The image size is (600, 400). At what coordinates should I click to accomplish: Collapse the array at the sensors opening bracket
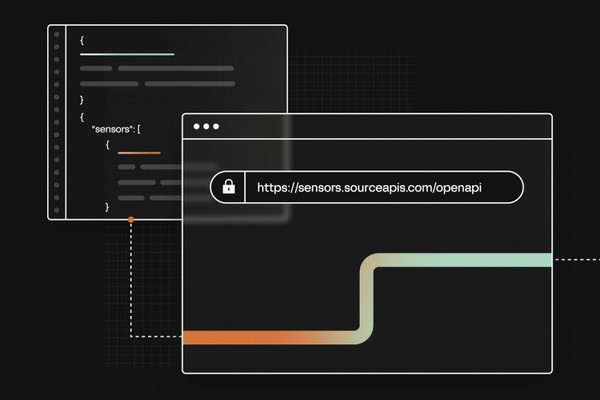pyautogui.click(x=139, y=130)
